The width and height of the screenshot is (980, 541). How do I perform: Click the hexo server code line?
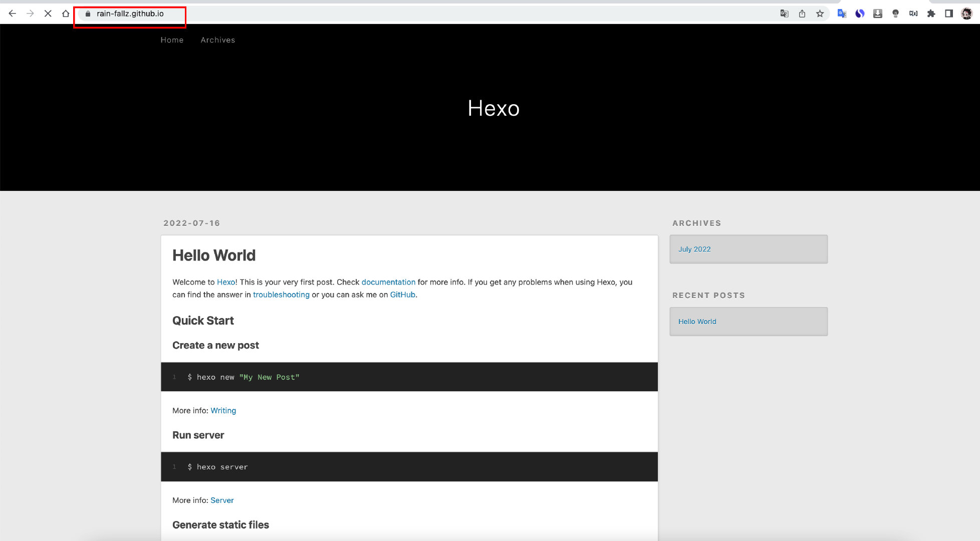coord(217,467)
